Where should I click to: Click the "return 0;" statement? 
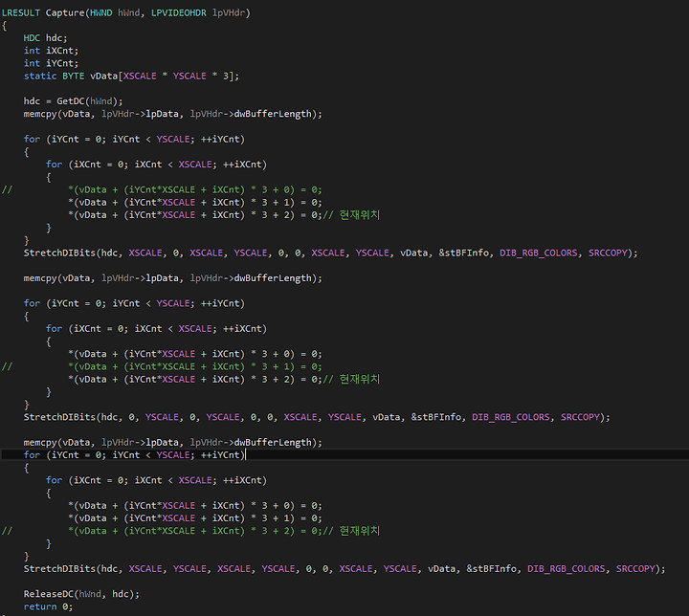coord(49,606)
